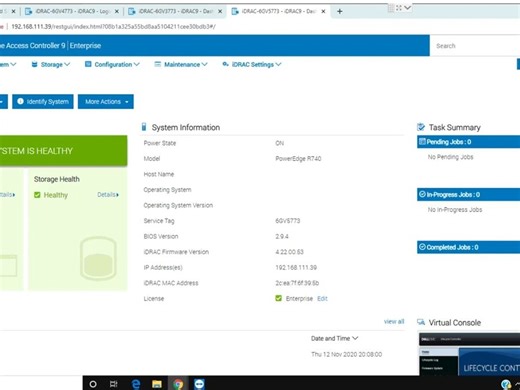The height and width of the screenshot is (390, 520).
Task: Expand the window options chevron at top
Action: tap(407, 7)
